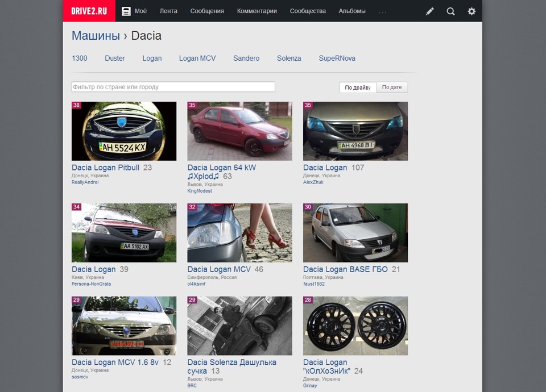Screen dimensions: 546x392
Task: Click the Симферополь, Россия location text
Action: coord(212,277)
